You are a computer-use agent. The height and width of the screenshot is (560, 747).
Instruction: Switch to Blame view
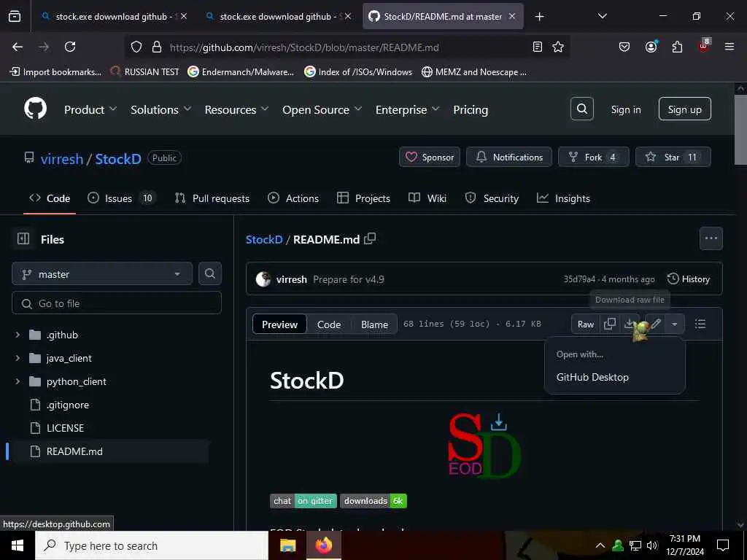[x=374, y=324]
